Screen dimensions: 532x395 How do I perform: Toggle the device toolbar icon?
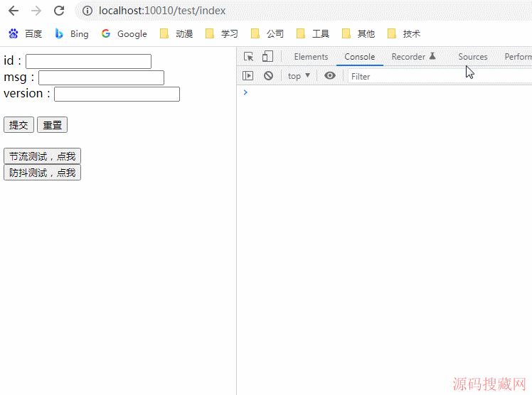267,57
